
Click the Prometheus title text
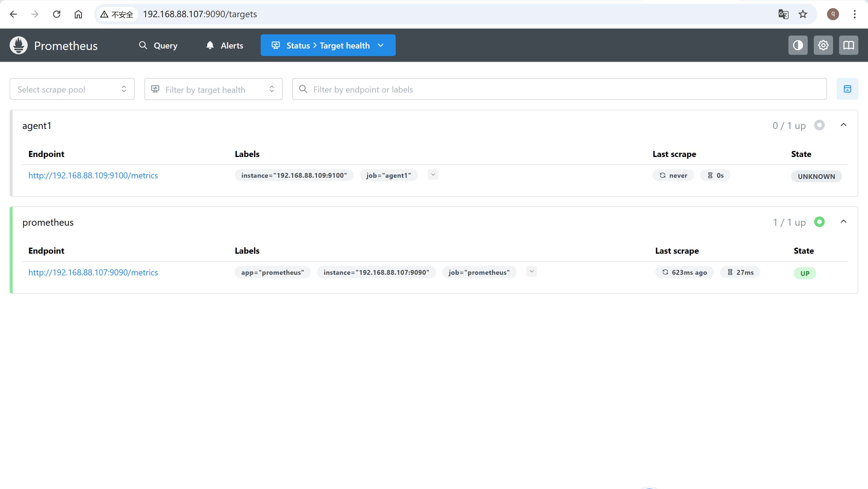pyautogui.click(x=66, y=46)
